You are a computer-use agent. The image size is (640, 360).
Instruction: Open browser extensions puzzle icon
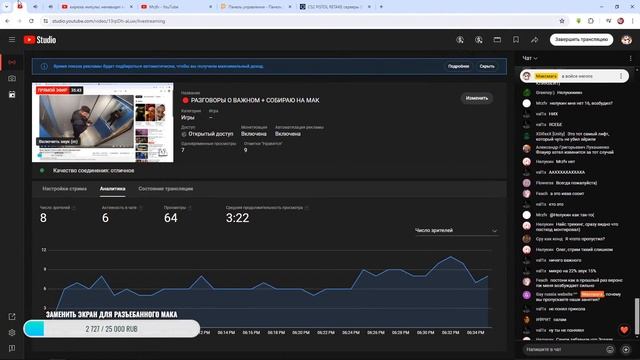pos(591,21)
